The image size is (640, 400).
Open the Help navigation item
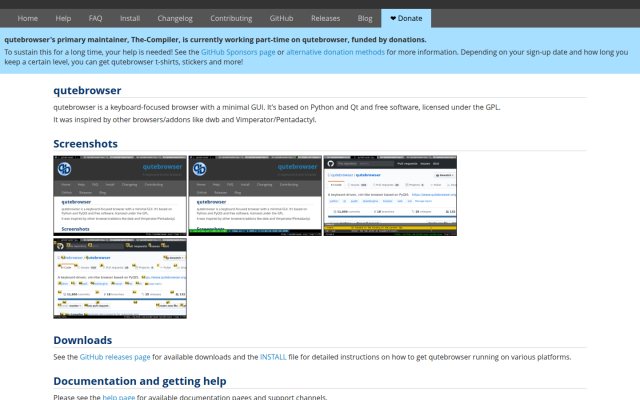63,18
